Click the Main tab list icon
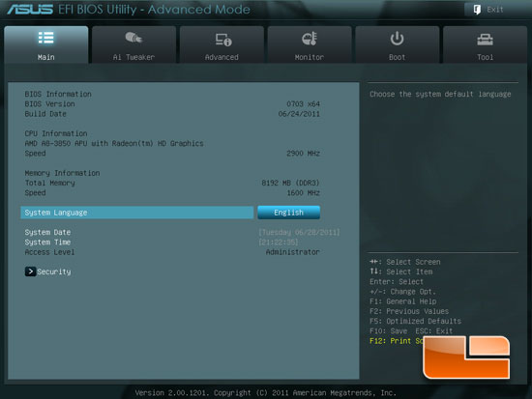This screenshot has width=532, height=399. (45, 38)
